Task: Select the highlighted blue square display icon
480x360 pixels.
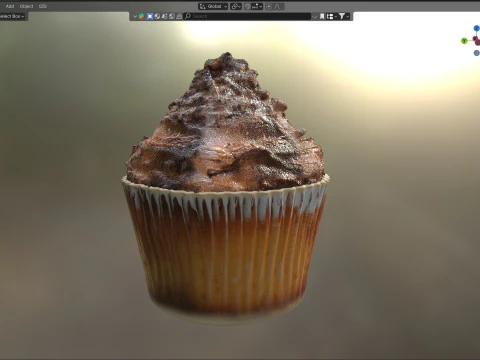Action: click(x=150, y=16)
